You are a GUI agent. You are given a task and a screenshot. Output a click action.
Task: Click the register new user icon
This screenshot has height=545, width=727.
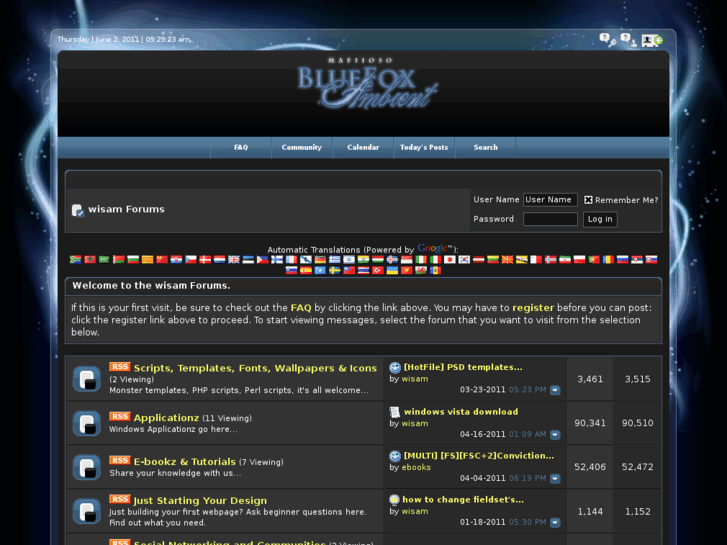coord(652,40)
